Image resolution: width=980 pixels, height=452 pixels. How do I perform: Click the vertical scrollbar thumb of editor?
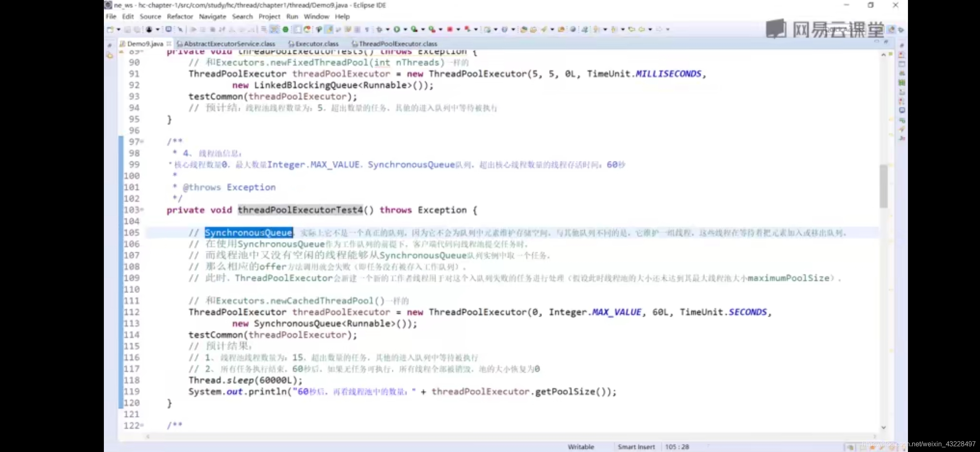point(883,186)
